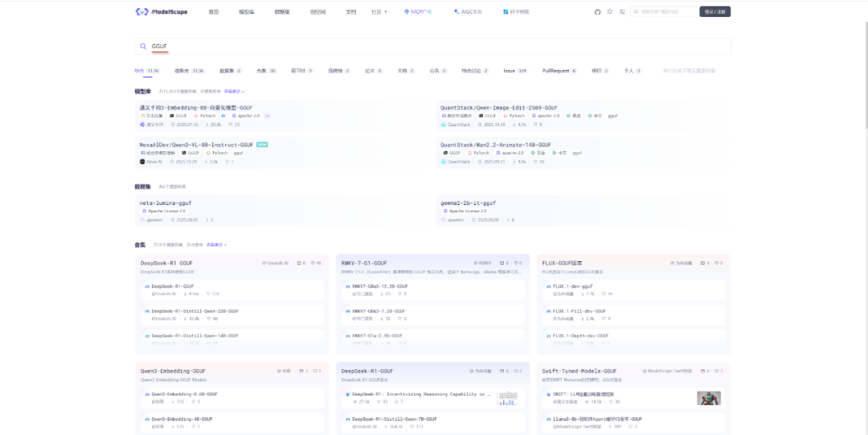This screenshot has width=868, height=435.
Task: Select the 个人 3 results tab
Action: (633, 71)
